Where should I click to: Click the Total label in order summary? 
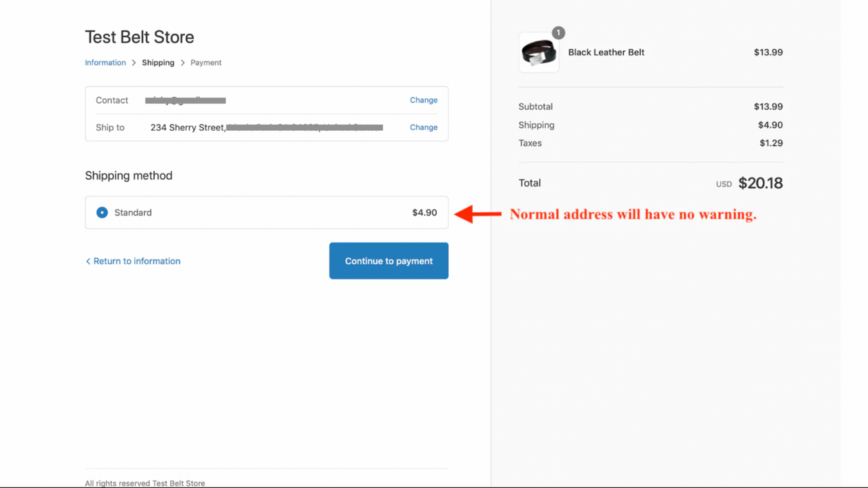tap(530, 183)
